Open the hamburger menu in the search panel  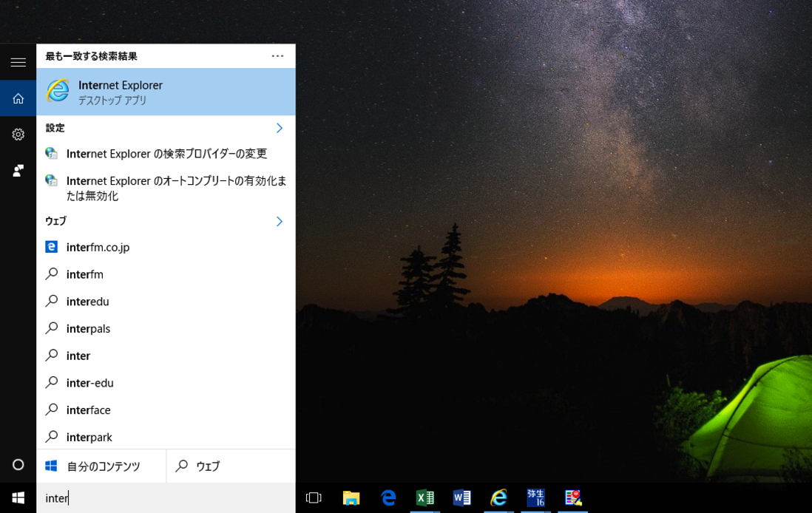pos(18,62)
